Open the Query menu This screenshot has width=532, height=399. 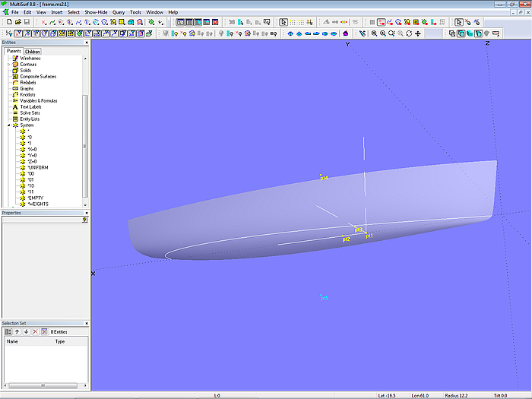119,12
